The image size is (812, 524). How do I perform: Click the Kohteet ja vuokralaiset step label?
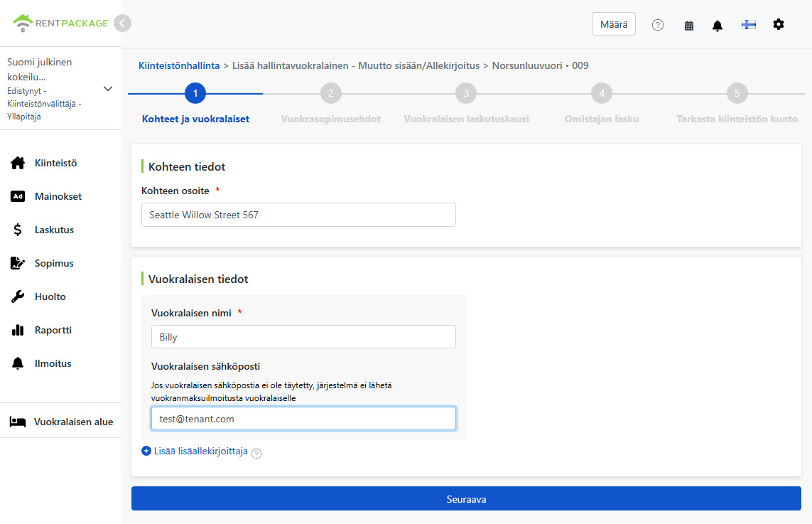pyautogui.click(x=196, y=119)
